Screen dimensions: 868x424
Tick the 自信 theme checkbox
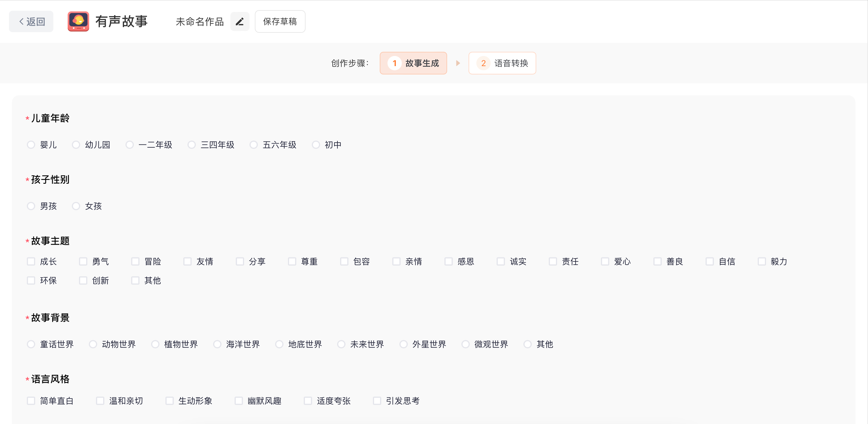(710, 261)
